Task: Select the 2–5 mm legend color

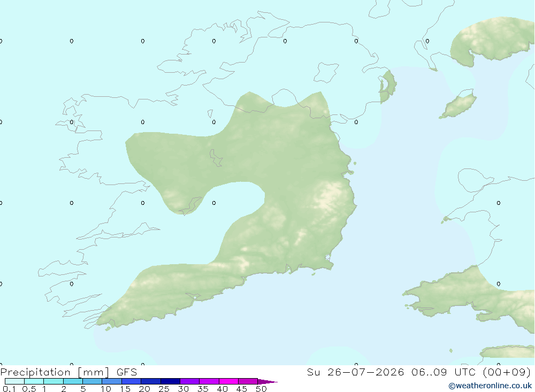Action: click(x=73, y=381)
